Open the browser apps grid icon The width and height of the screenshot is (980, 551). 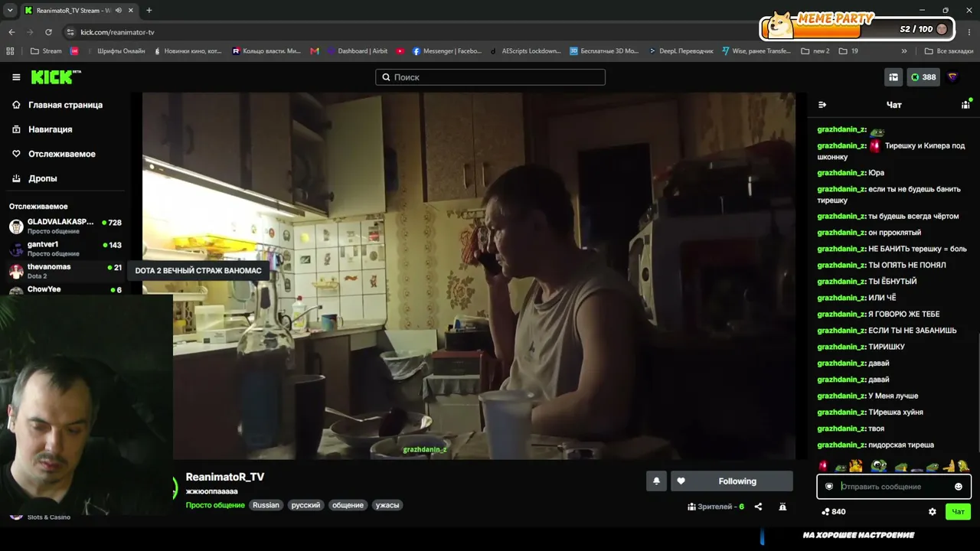pos(10,51)
